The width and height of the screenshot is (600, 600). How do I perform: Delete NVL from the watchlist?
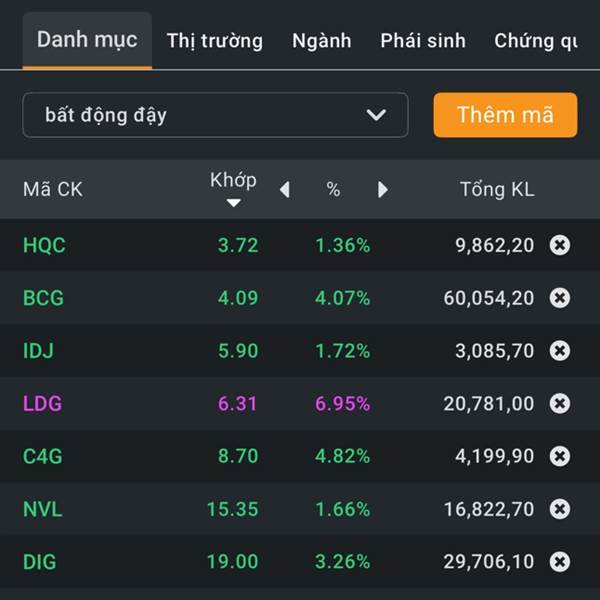559,509
